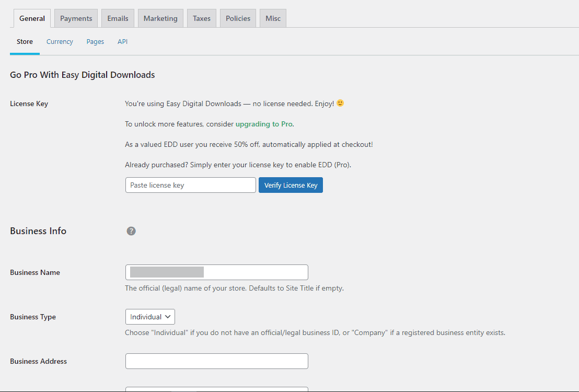
Task: Expand the Business Type dropdown
Action: (150, 317)
